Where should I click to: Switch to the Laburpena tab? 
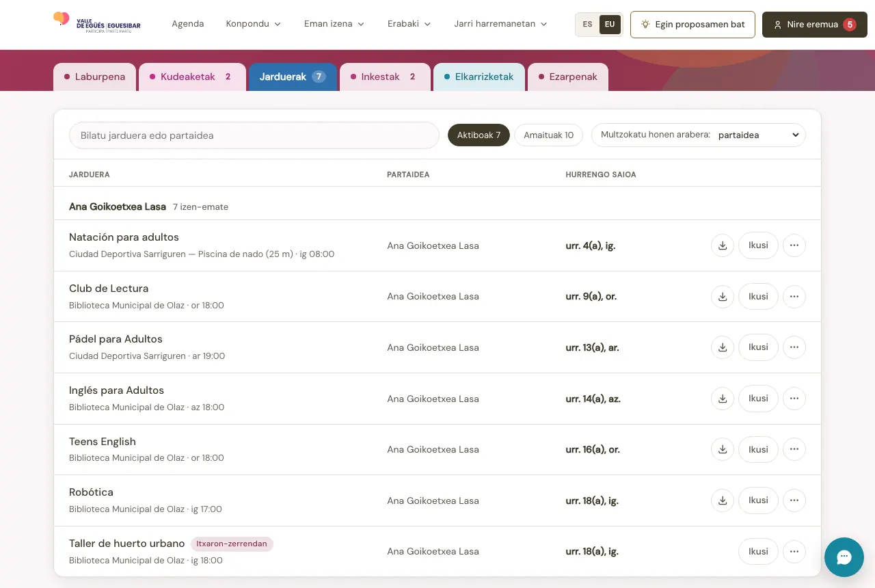(95, 77)
